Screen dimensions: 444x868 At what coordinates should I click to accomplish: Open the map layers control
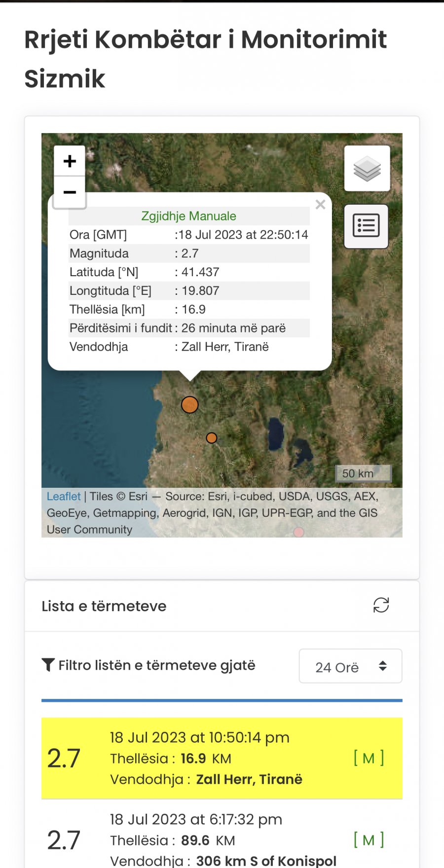click(367, 169)
